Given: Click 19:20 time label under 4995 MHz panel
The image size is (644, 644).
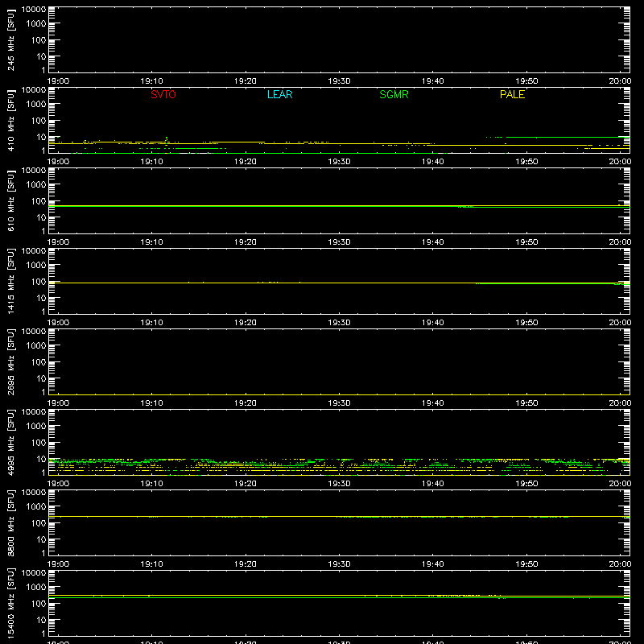Looking at the screenshot, I should 246,484.
